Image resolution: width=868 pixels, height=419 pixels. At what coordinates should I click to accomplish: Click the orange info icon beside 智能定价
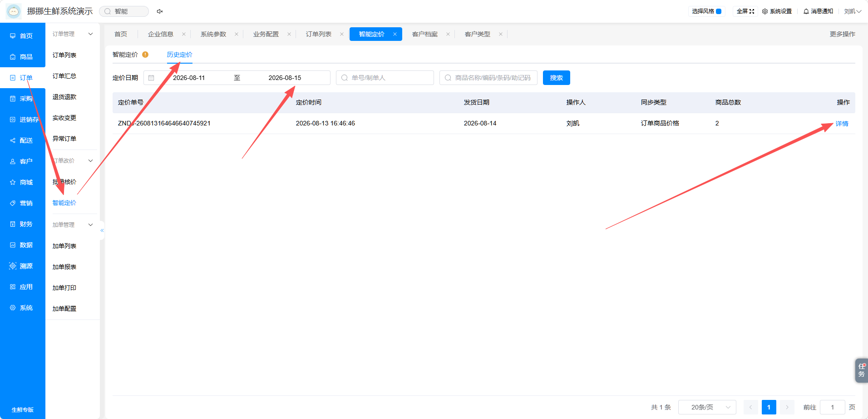coord(145,55)
